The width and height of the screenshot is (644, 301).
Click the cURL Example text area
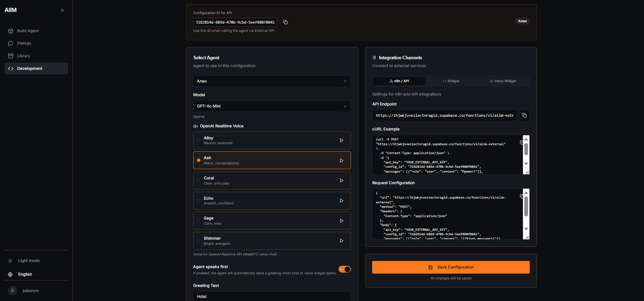[x=448, y=155]
